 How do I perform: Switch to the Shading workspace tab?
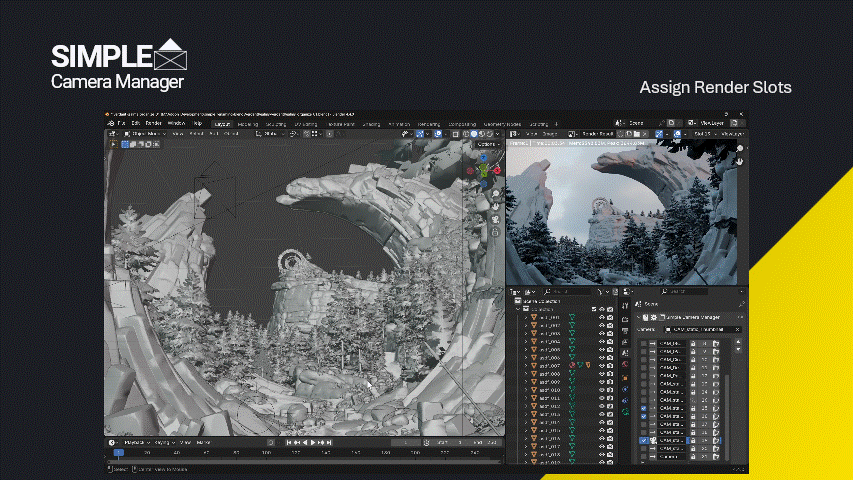click(372, 124)
